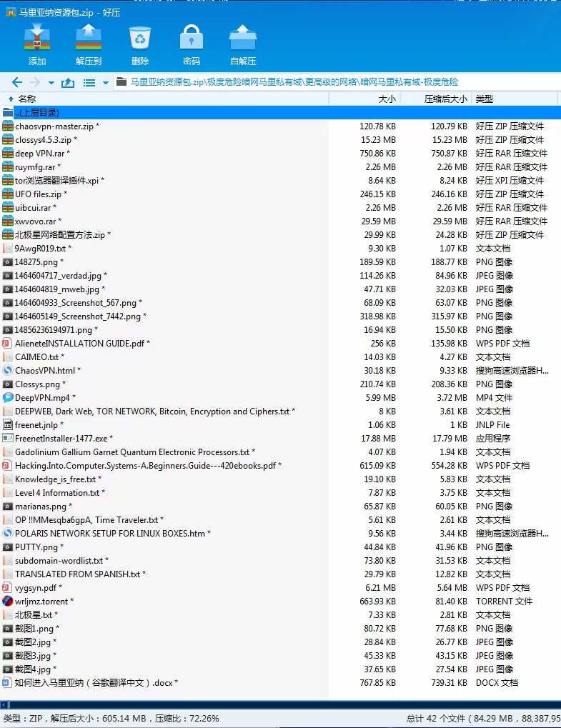This screenshot has width=561, height=728.
Task: Select the uibcui.rar file name
Action: pos(33,207)
